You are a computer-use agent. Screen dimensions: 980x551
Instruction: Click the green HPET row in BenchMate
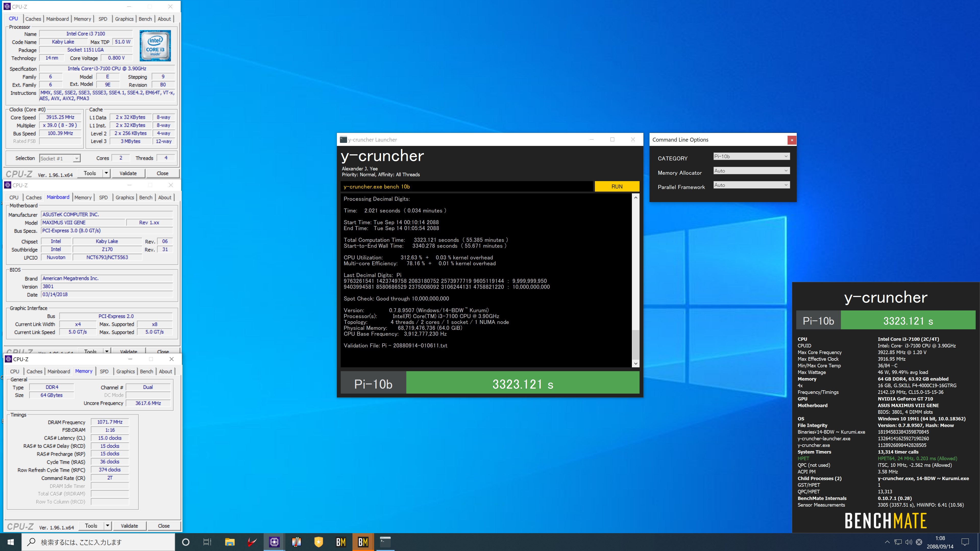click(x=877, y=458)
